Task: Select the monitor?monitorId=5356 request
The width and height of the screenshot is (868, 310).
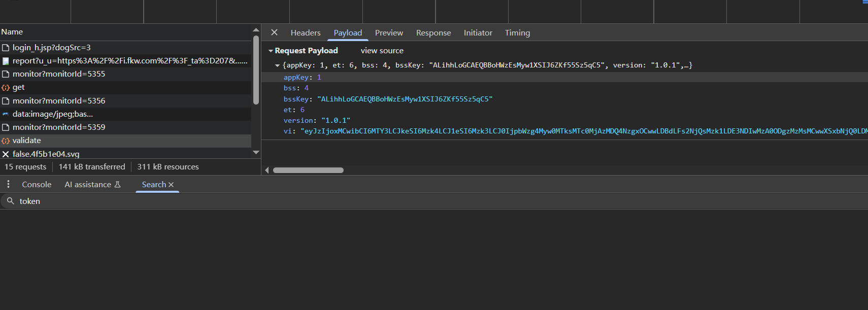Action: coord(59,101)
